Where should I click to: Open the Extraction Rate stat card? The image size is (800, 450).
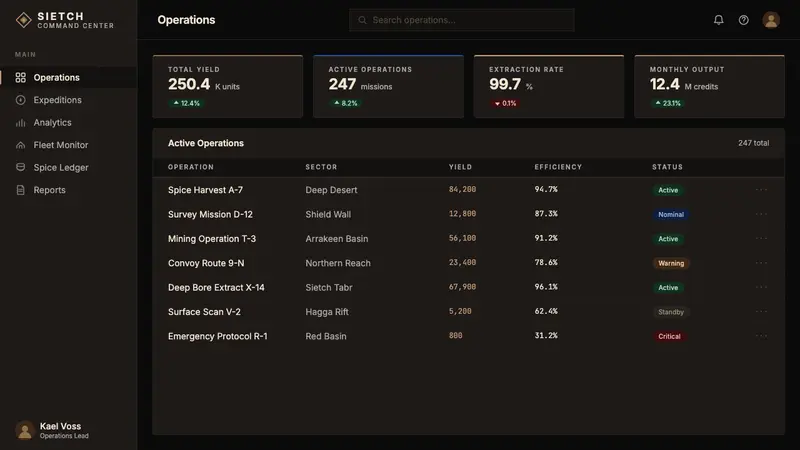pos(549,86)
